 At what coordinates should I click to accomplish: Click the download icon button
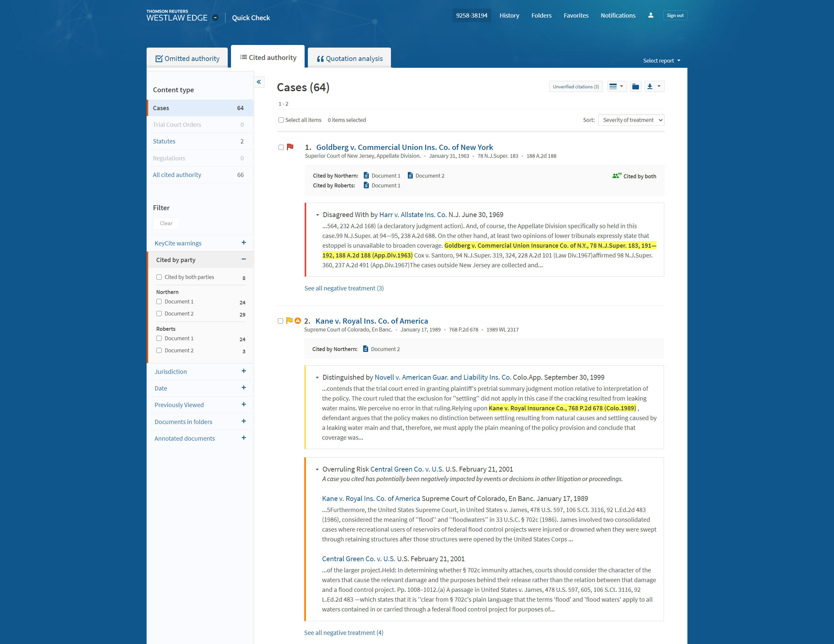pos(650,87)
